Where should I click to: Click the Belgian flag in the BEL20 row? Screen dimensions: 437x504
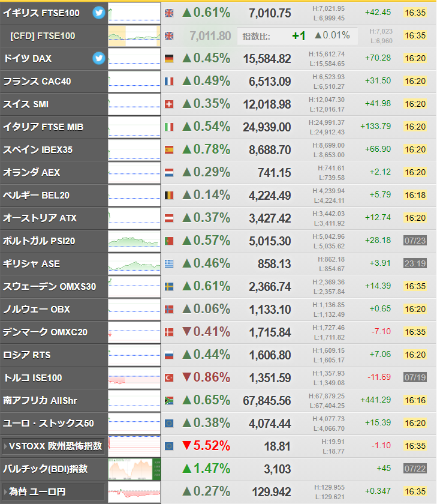pyautogui.click(x=169, y=196)
